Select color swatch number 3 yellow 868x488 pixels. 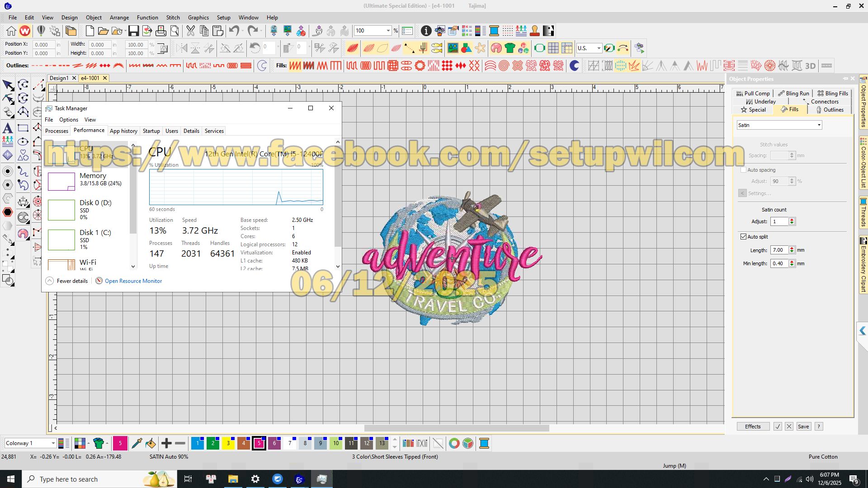(228, 443)
